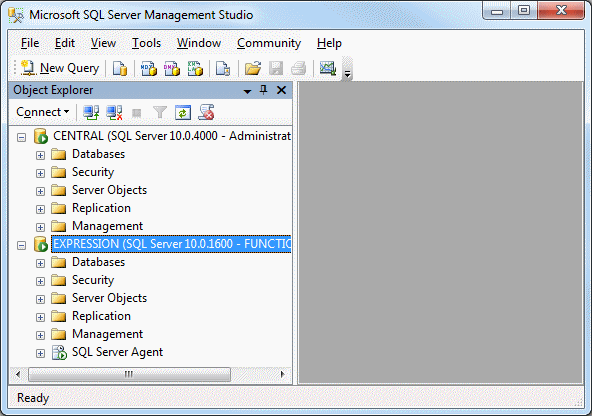
Task: Select the EXPRESSION (SQL Server 10.0.1600) server label
Action: (x=171, y=244)
